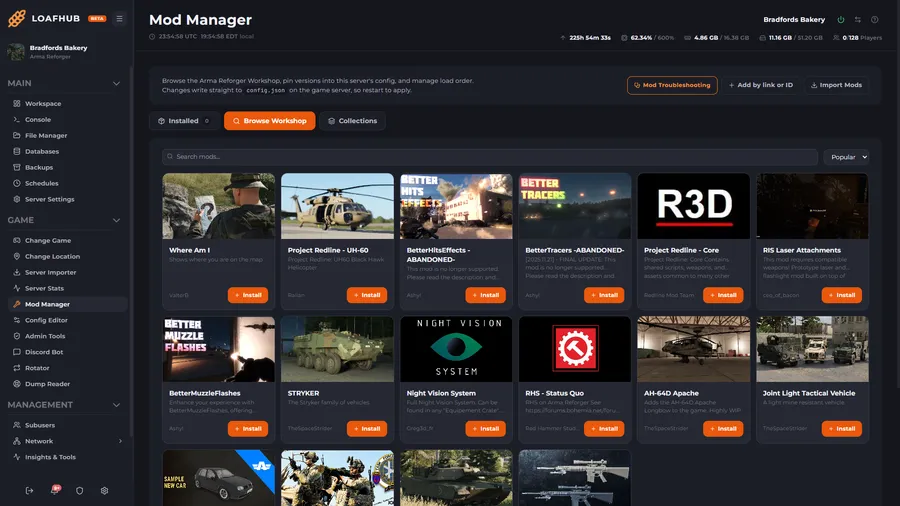The width and height of the screenshot is (900, 506).
Task: Open Insights & Tools
Action: (67, 457)
